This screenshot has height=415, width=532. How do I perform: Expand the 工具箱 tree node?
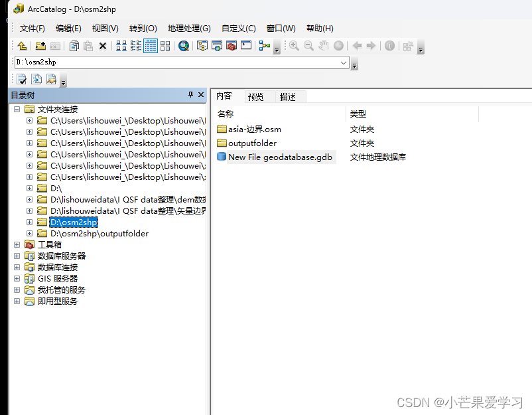tap(17, 244)
